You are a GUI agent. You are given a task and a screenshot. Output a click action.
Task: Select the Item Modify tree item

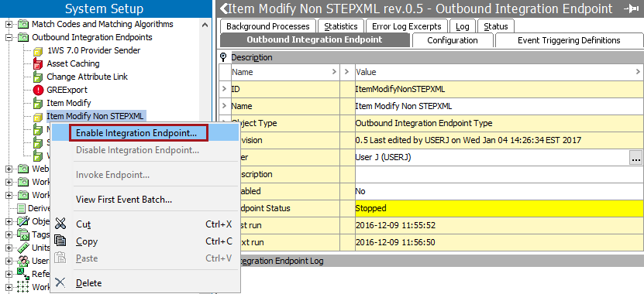[x=69, y=103]
